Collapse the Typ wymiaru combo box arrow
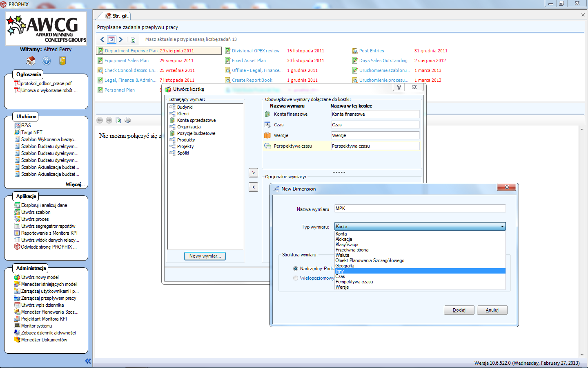588x368 pixels. (x=502, y=227)
